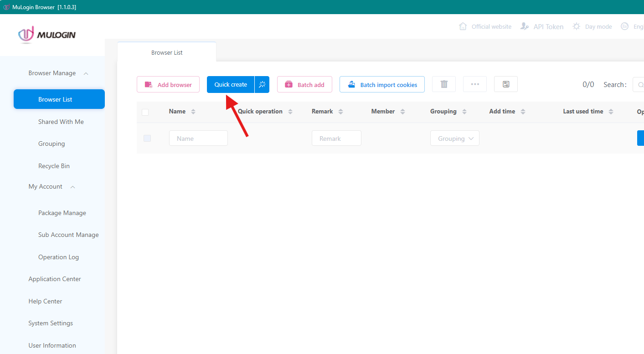Open the Grouping filter dropdown
Viewport: 644px width, 354px height.
454,138
